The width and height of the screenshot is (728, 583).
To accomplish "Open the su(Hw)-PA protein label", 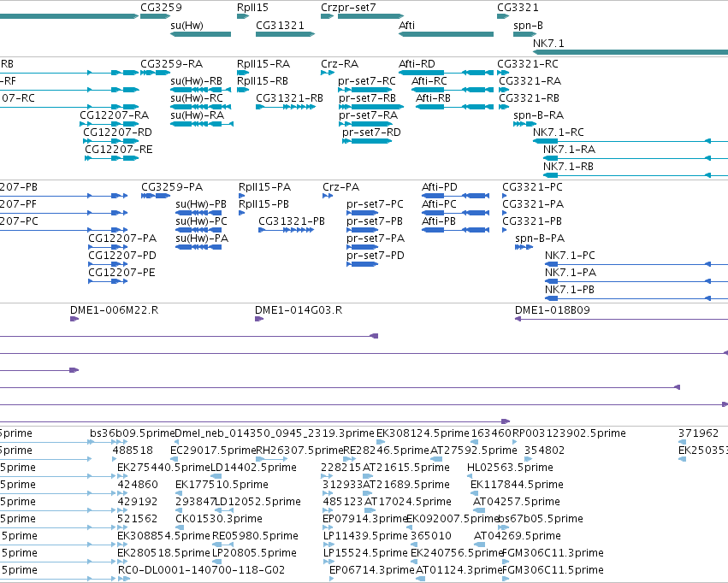I will pos(202,238).
